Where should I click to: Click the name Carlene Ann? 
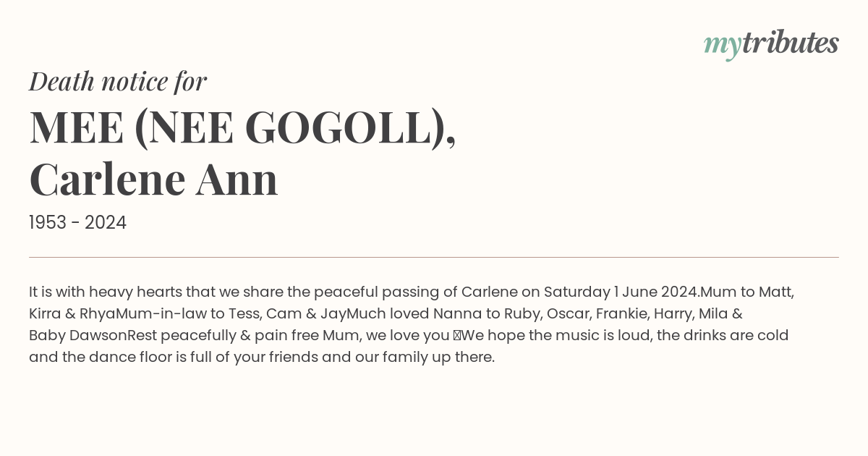pos(153,180)
